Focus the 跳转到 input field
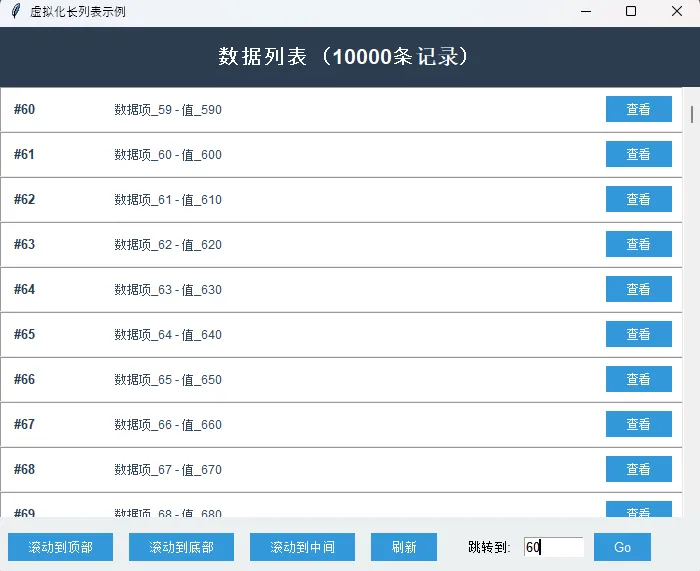The image size is (700, 571). pyautogui.click(x=553, y=547)
